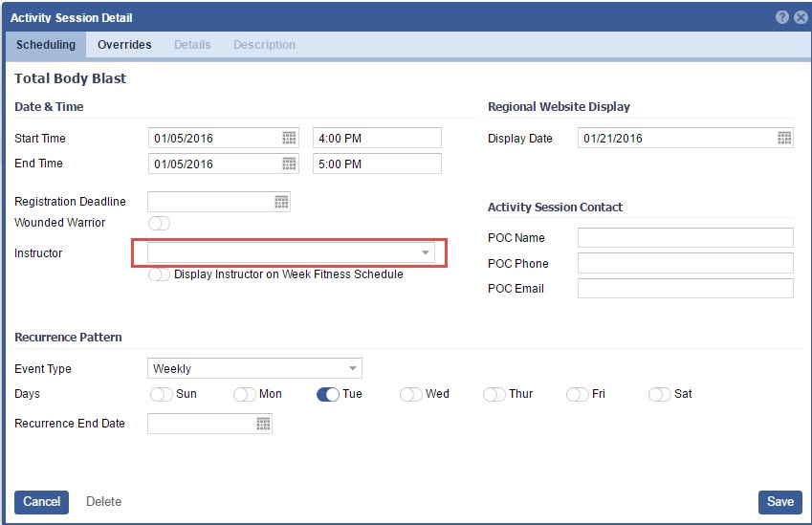The width and height of the screenshot is (812, 525).
Task: Click the help question mark icon
Action: [782, 17]
